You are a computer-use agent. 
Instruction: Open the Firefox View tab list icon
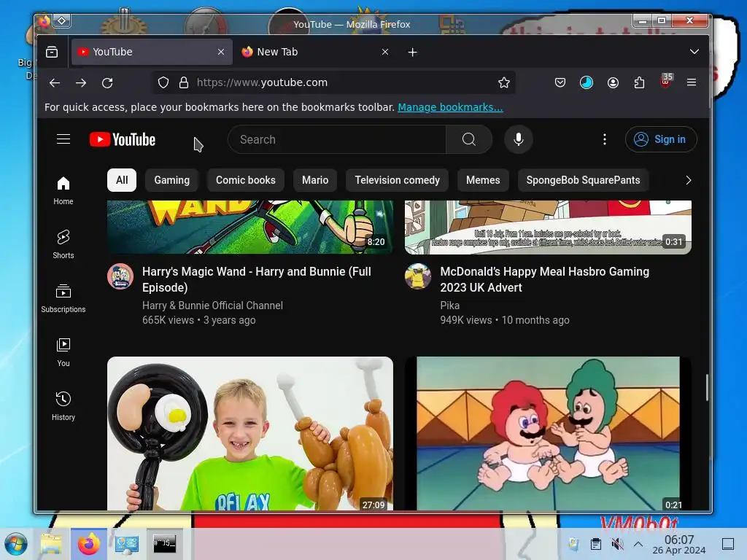tap(52, 52)
